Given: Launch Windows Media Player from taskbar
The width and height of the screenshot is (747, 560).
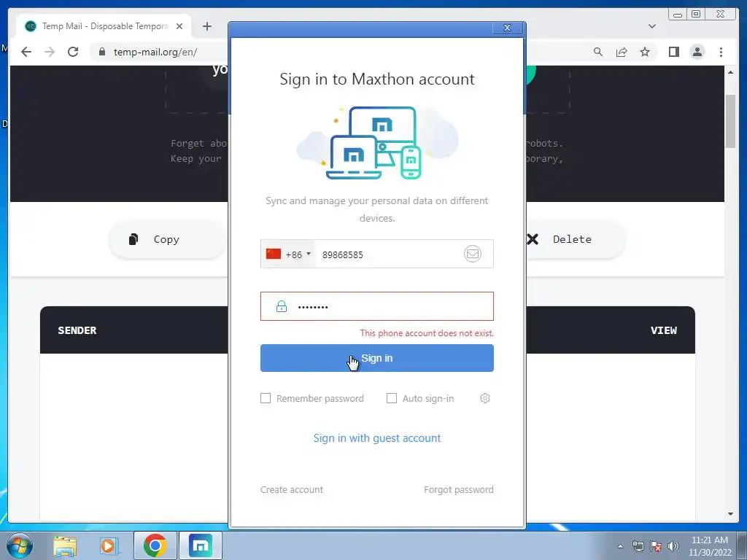Looking at the screenshot, I should point(108,545).
